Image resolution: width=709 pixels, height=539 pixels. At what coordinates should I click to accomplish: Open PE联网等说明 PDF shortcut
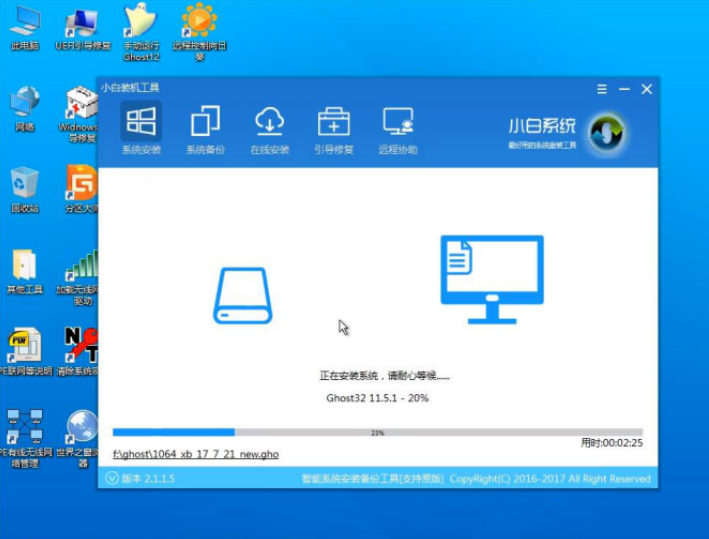point(26,352)
